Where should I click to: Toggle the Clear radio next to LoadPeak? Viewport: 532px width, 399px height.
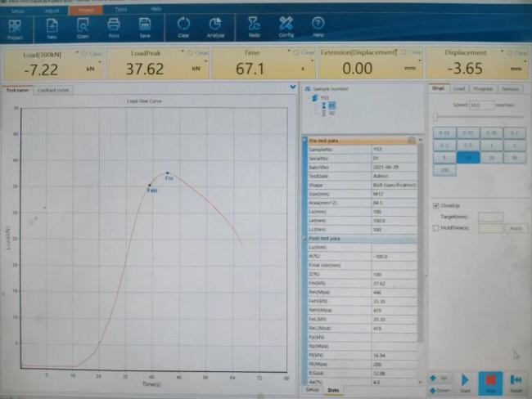[190, 52]
